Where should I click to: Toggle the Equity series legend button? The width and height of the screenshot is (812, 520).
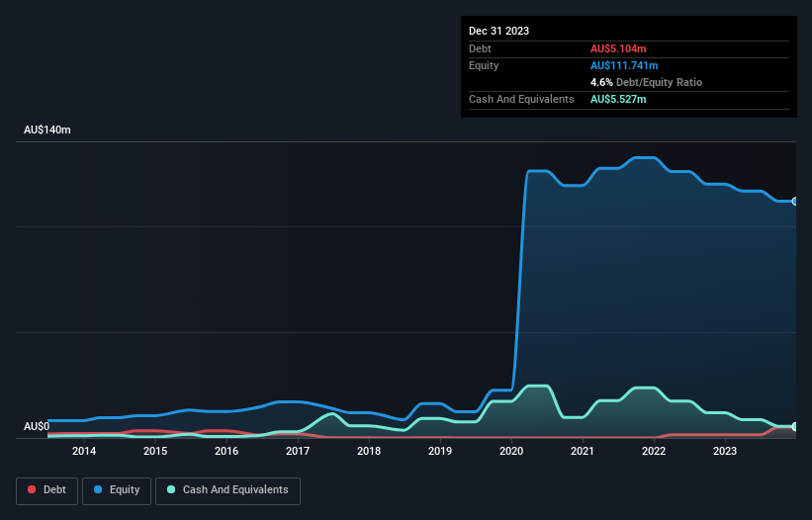pyautogui.click(x=117, y=490)
